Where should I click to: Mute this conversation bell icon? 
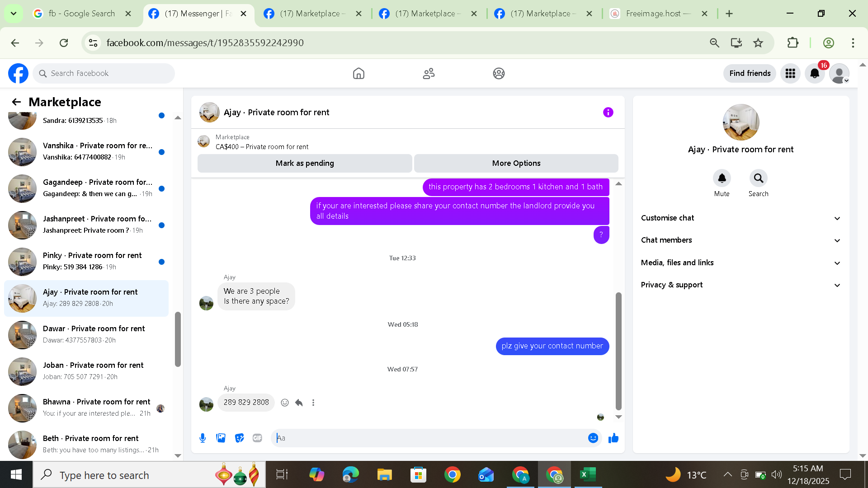(722, 178)
